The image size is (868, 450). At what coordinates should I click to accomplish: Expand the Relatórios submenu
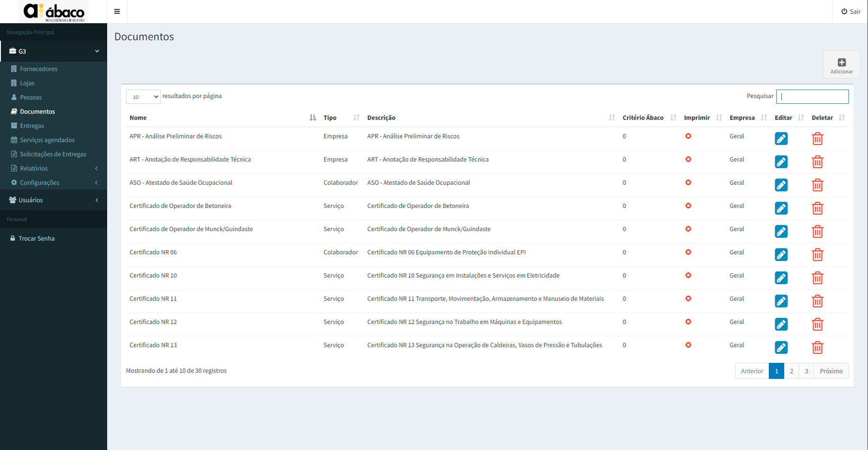pyautogui.click(x=54, y=168)
